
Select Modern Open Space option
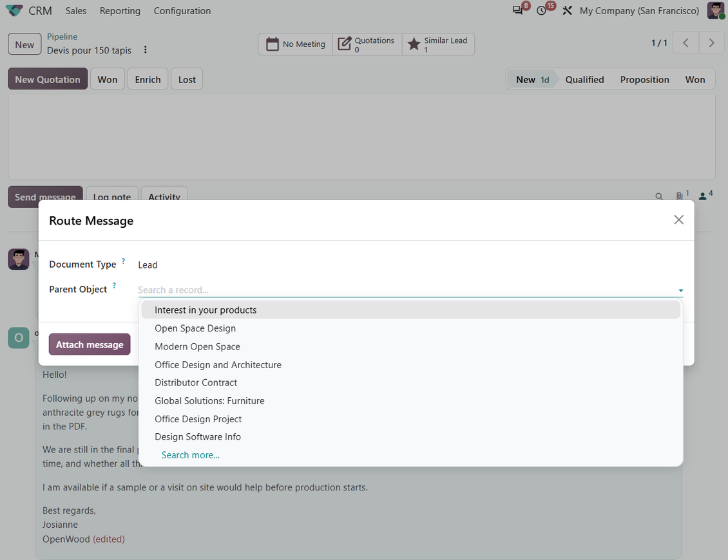tap(410, 346)
